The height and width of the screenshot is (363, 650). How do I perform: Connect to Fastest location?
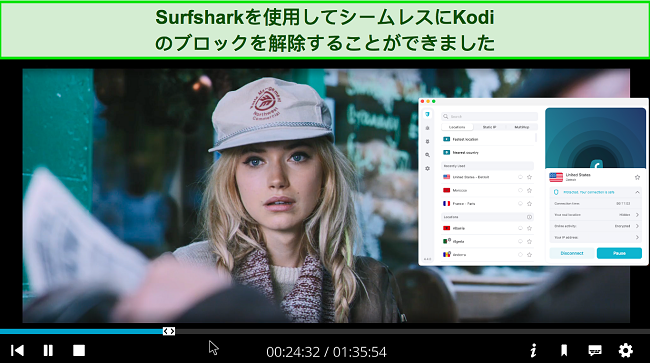coord(488,139)
